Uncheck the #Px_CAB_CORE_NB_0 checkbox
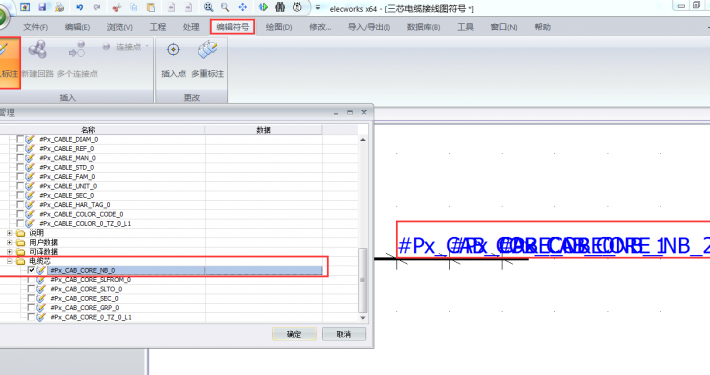The width and height of the screenshot is (710, 375). click(x=31, y=270)
